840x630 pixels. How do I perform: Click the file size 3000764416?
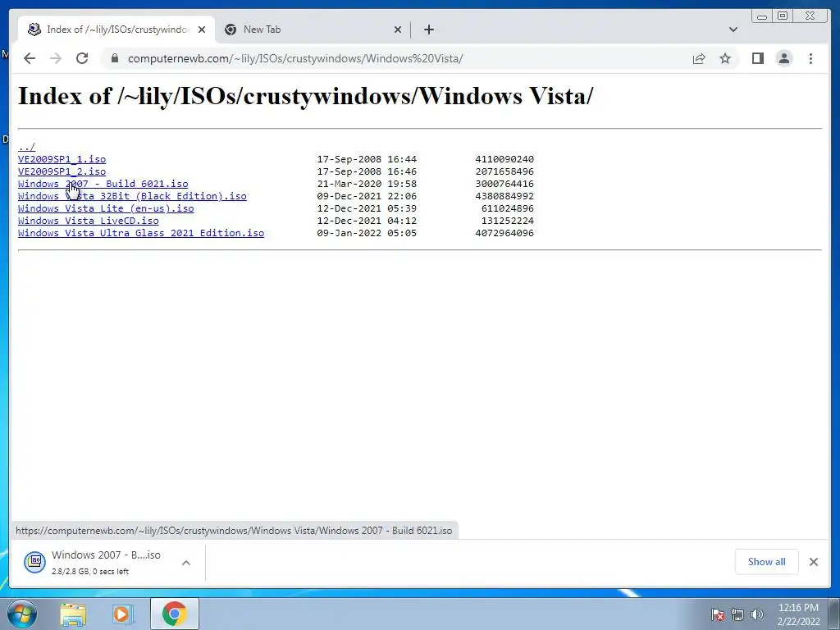[x=504, y=184]
